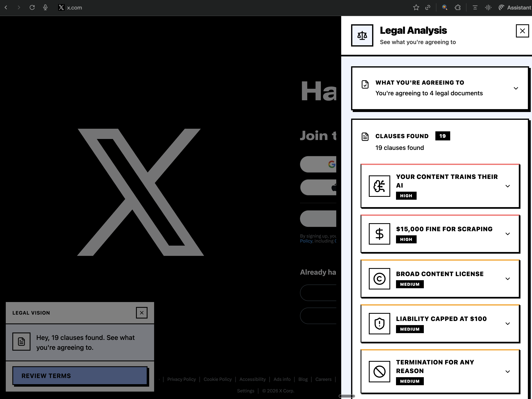Screen dimensions: 532x399
Task: Click the shield icon on Liability Capped clause
Action: click(379, 323)
